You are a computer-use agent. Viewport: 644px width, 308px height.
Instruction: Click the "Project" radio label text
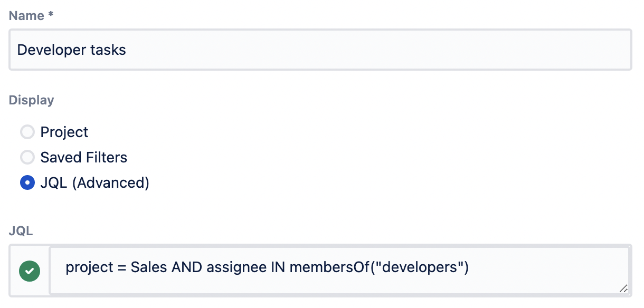tap(64, 132)
